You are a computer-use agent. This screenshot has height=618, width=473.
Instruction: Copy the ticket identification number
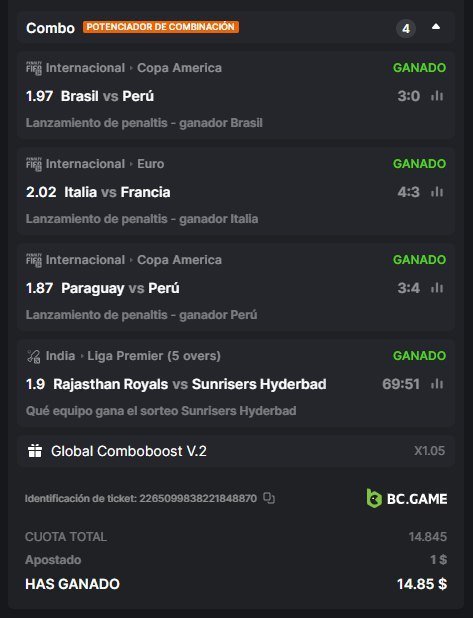click(x=269, y=498)
